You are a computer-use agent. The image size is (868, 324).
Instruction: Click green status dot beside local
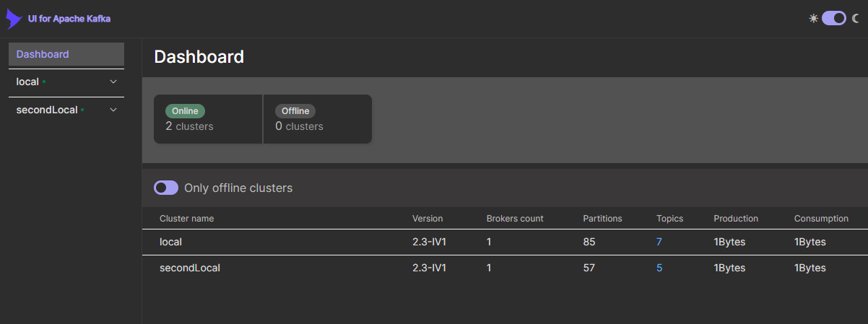44,82
